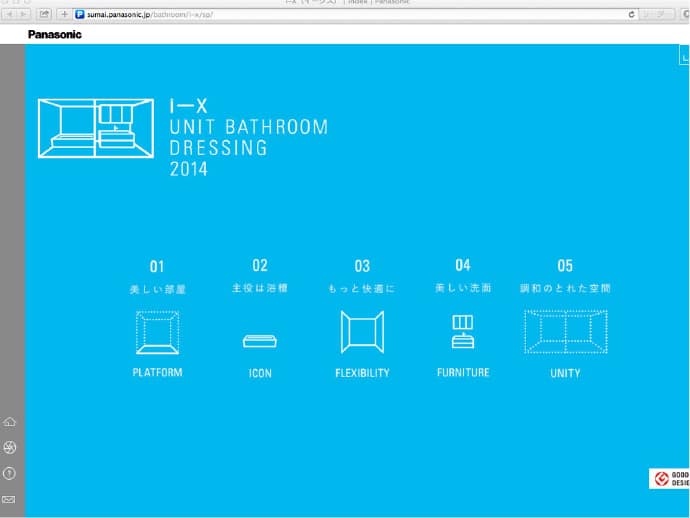690x518 pixels.
Task: Open the Panasonic logo link
Action: click(55, 34)
